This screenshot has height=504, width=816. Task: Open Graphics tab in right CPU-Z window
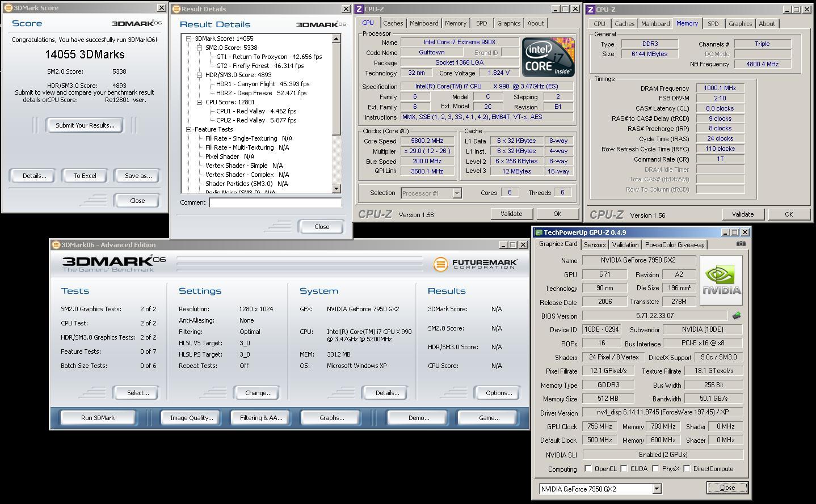(x=740, y=24)
